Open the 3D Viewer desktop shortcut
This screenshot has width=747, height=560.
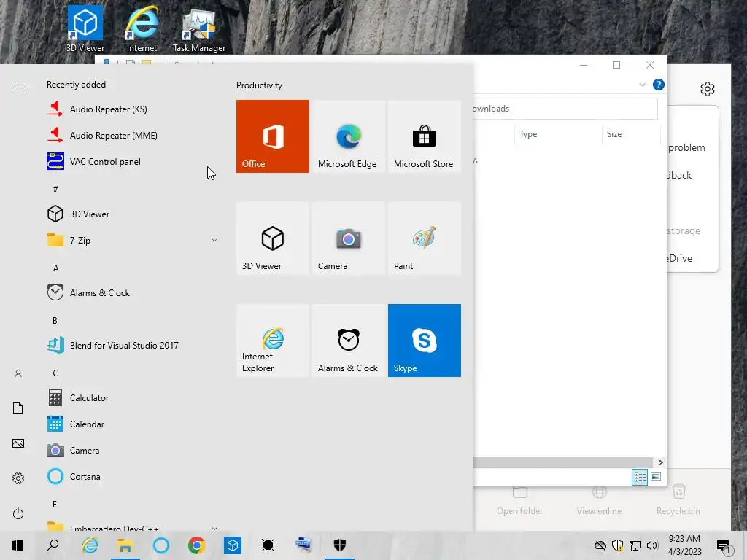pyautogui.click(x=85, y=28)
